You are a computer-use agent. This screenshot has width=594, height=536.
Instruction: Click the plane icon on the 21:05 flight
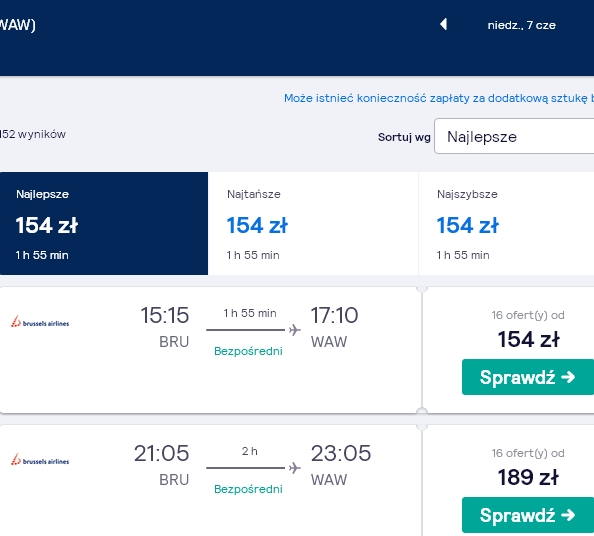pos(295,468)
